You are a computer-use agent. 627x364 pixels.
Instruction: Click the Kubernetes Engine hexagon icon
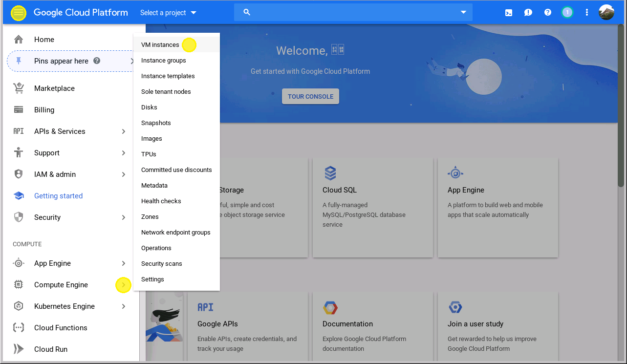point(19,306)
